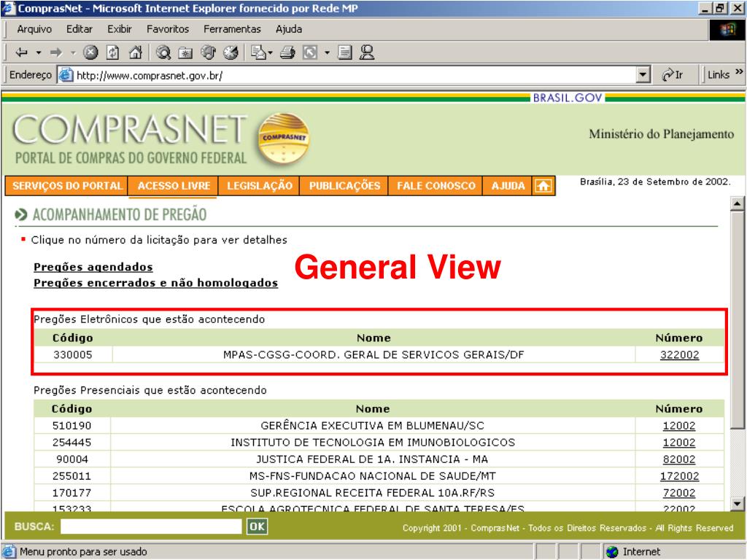Stop page loading with the Stop icon
This screenshot has width=747, height=560.
coord(90,52)
